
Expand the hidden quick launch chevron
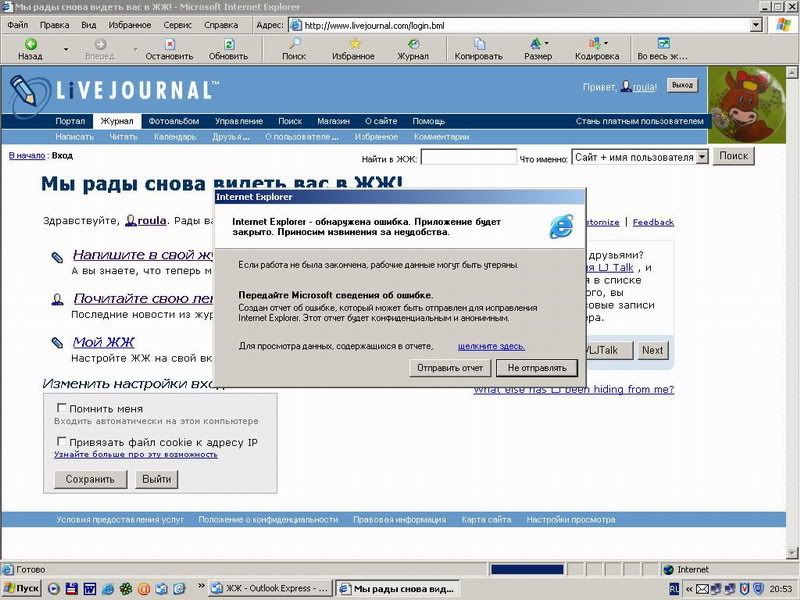click(x=201, y=586)
